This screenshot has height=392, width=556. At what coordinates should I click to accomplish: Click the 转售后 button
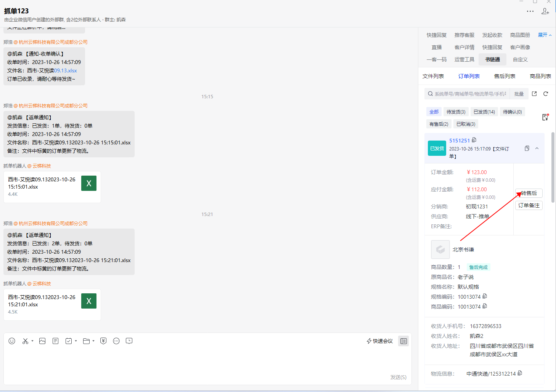529,193
